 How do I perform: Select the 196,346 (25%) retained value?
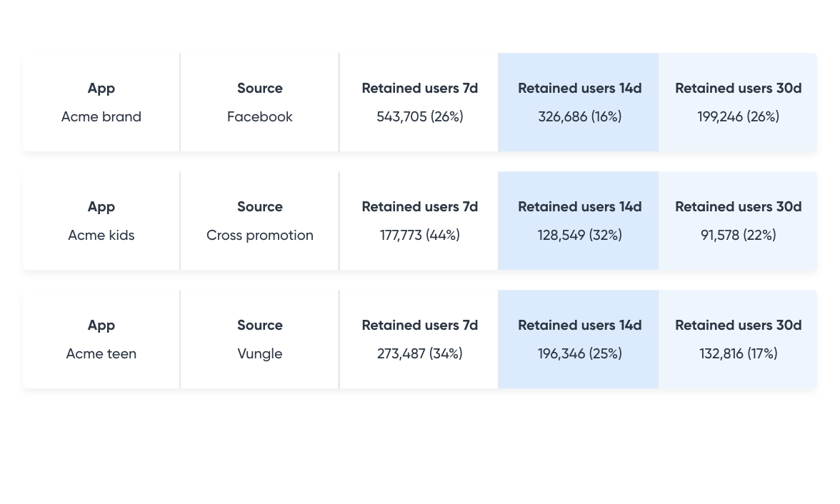(x=580, y=353)
